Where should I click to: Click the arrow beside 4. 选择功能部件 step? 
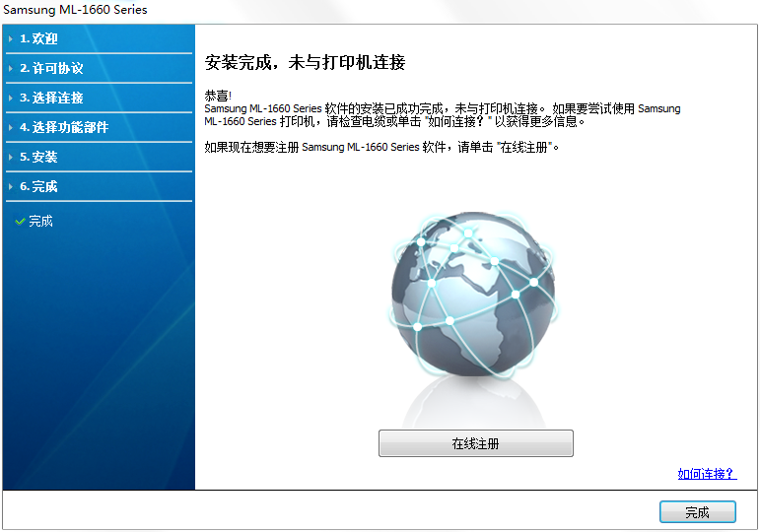(11, 128)
